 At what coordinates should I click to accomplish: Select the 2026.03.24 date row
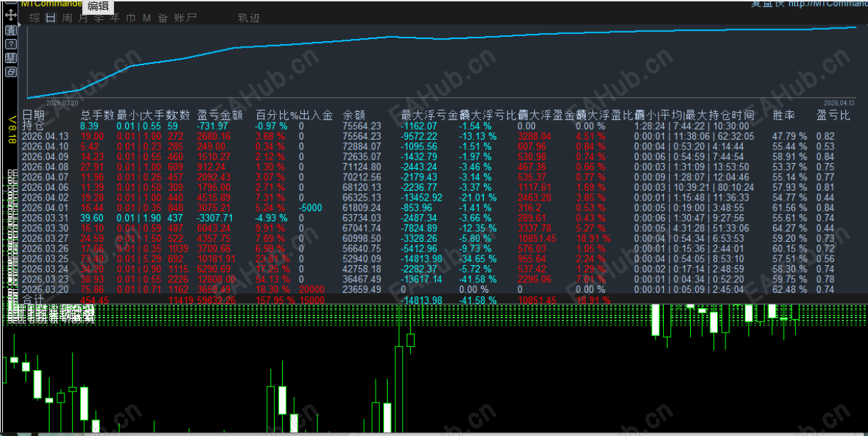[x=45, y=269]
